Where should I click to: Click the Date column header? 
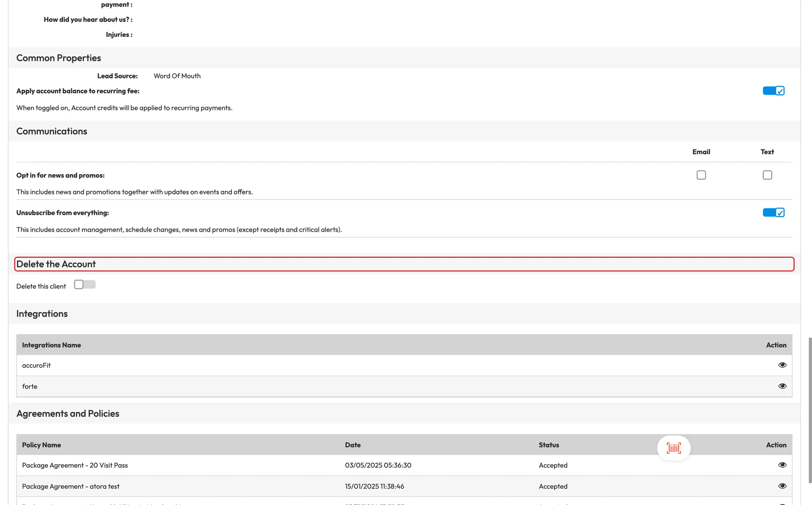pyautogui.click(x=352, y=445)
